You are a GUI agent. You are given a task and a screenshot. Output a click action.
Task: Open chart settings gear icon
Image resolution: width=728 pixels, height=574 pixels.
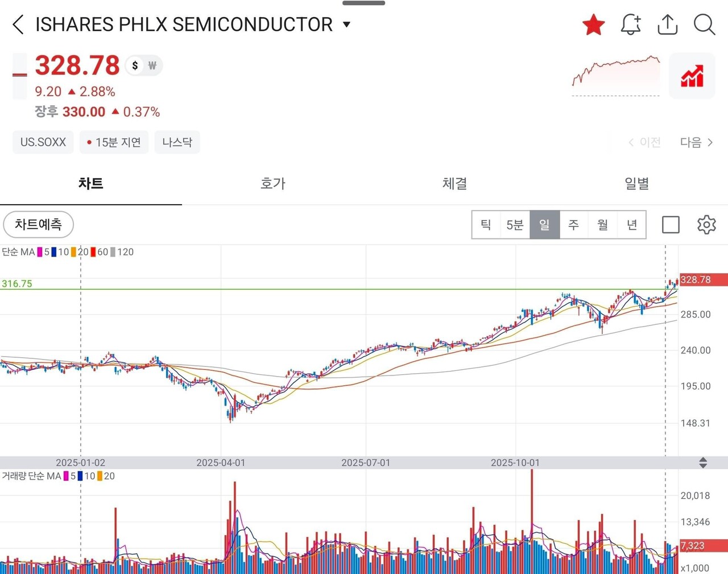706,225
